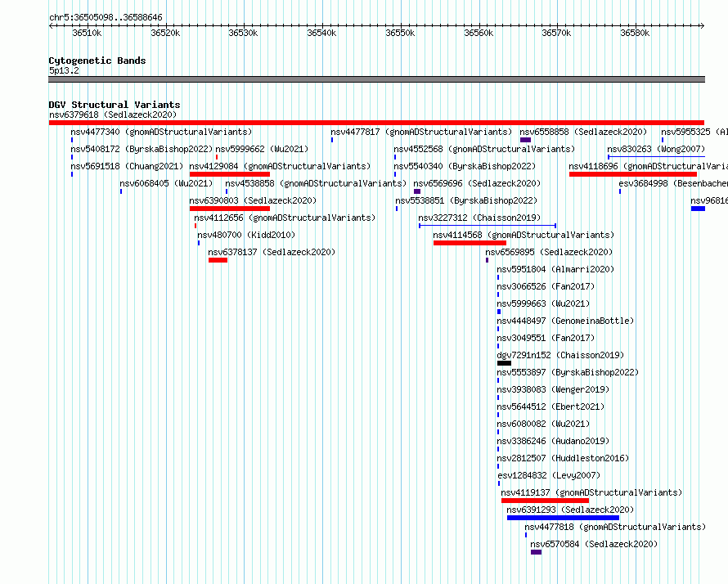Viewport: 728px width, 584px height.
Task: Open nsv5553897 (ByrskaBishop2022) label
Action: coord(568,372)
